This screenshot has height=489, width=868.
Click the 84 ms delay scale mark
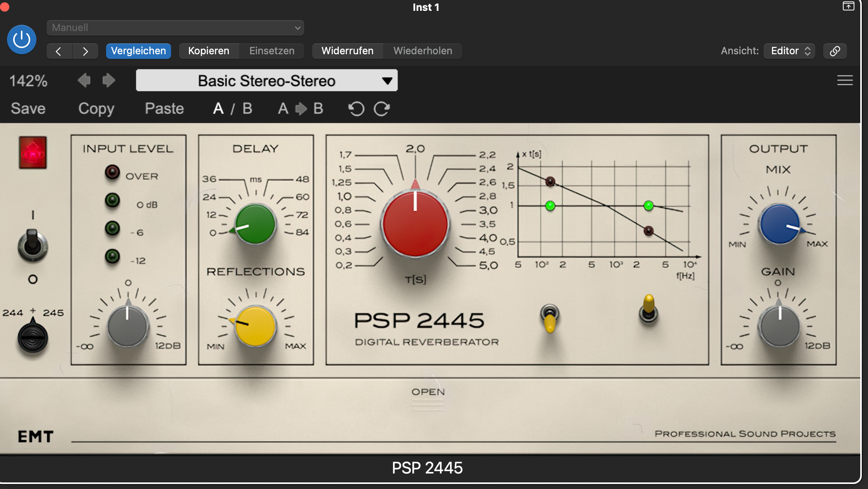pyautogui.click(x=302, y=232)
